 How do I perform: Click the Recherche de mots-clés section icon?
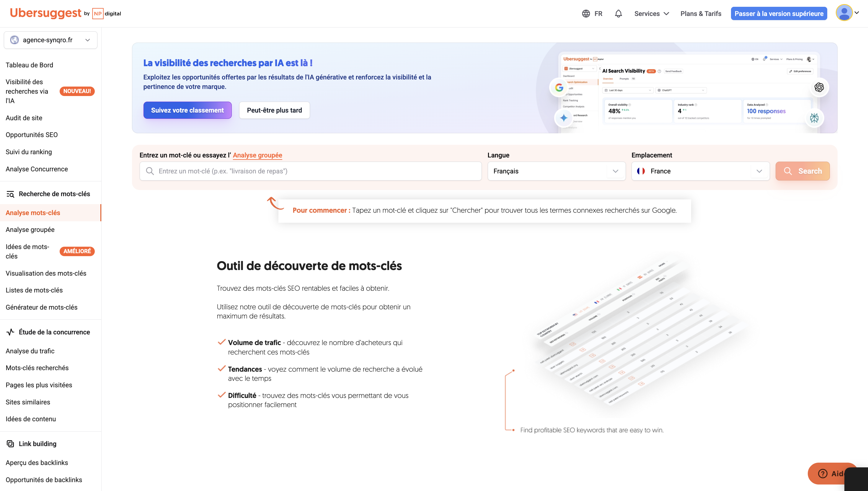[10, 194]
